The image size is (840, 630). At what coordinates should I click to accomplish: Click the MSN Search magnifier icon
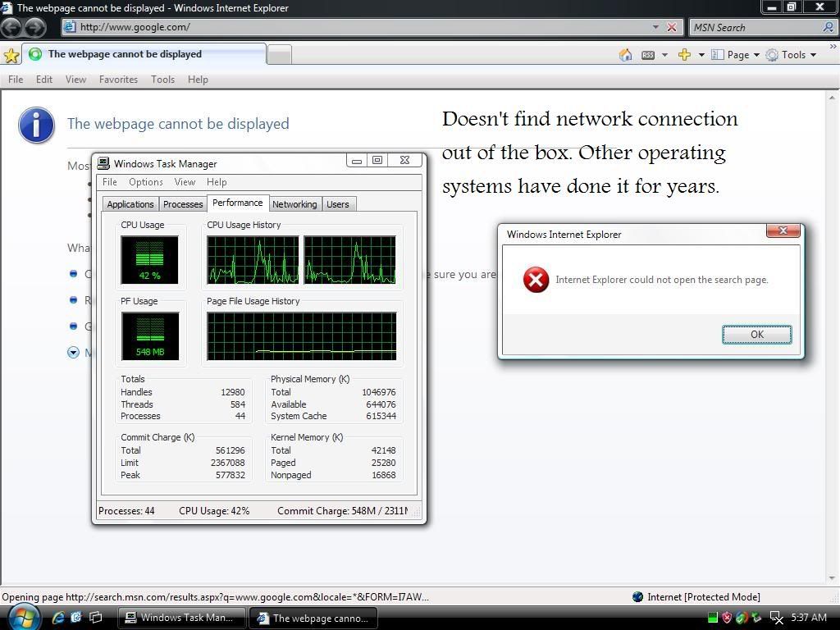pyautogui.click(x=829, y=27)
